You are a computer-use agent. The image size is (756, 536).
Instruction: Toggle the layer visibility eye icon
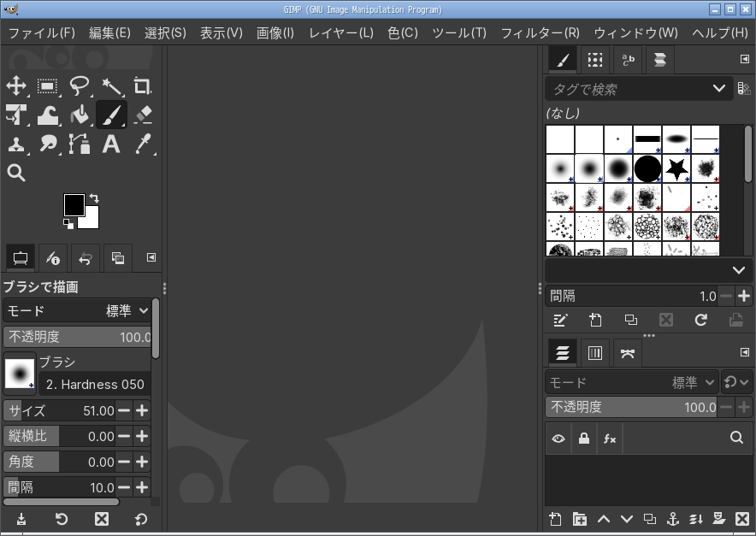coord(558,439)
